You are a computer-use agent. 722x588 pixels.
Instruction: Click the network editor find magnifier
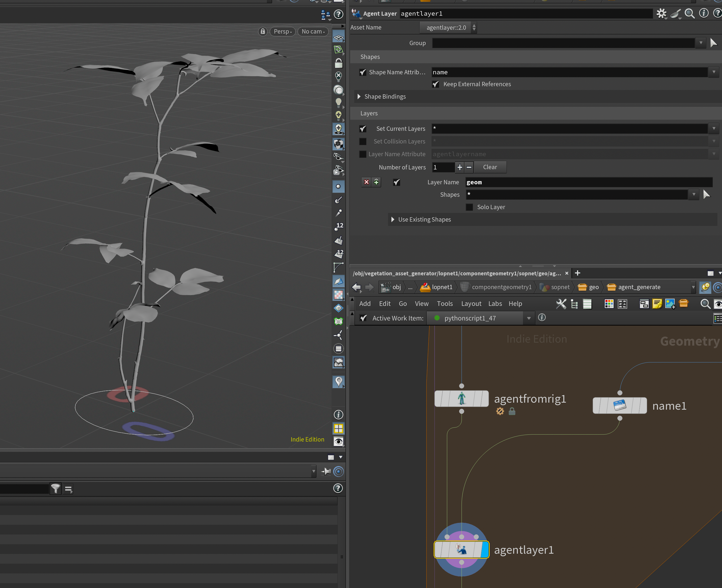click(705, 304)
